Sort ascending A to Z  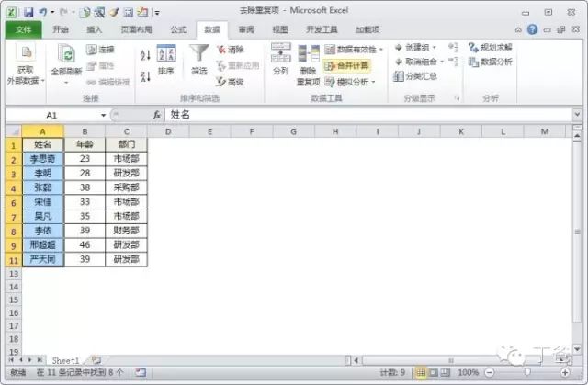[x=145, y=55]
